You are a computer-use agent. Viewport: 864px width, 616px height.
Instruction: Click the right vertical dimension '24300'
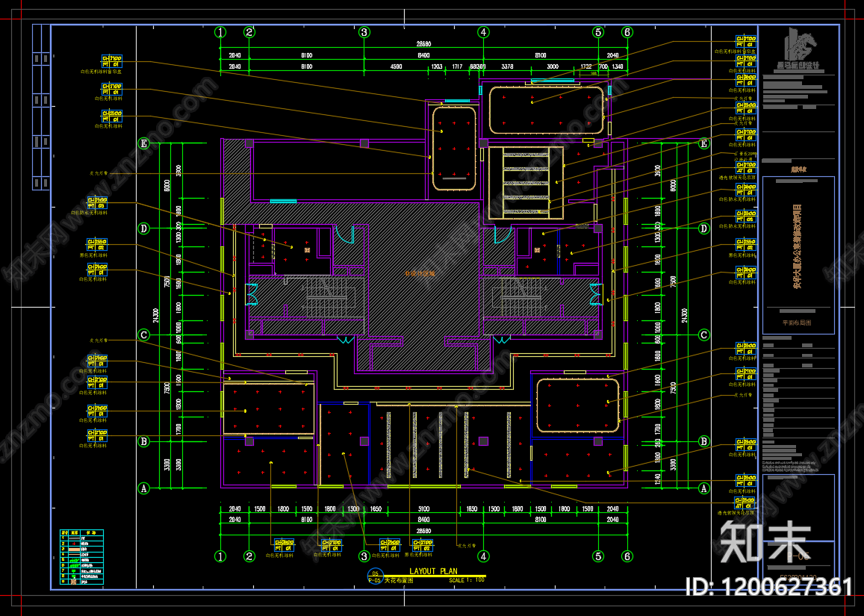click(x=684, y=315)
